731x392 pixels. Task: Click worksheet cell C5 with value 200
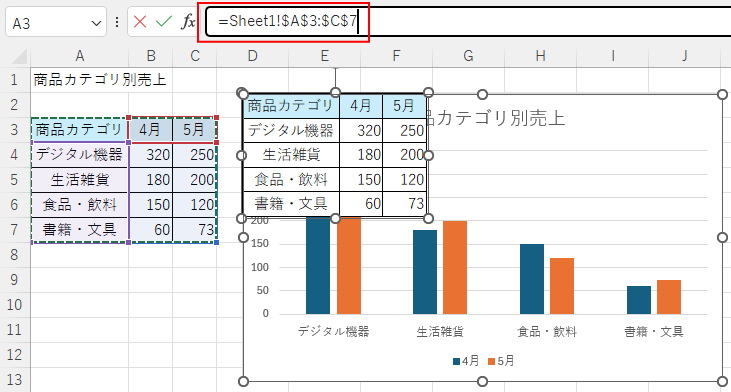pyautogui.click(x=194, y=180)
